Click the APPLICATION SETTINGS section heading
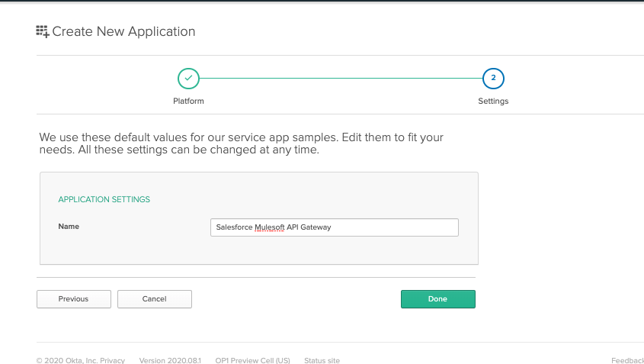 tap(104, 200)
